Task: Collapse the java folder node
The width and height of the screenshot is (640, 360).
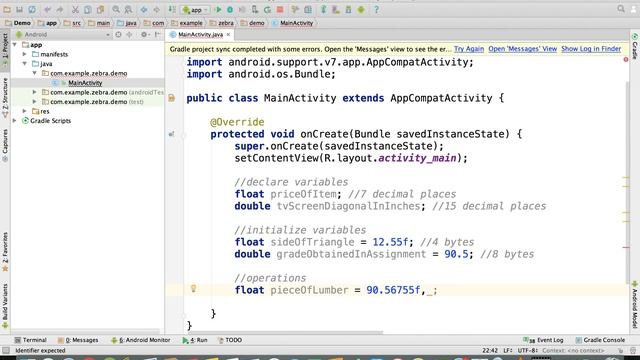Action: click(25, 64)
